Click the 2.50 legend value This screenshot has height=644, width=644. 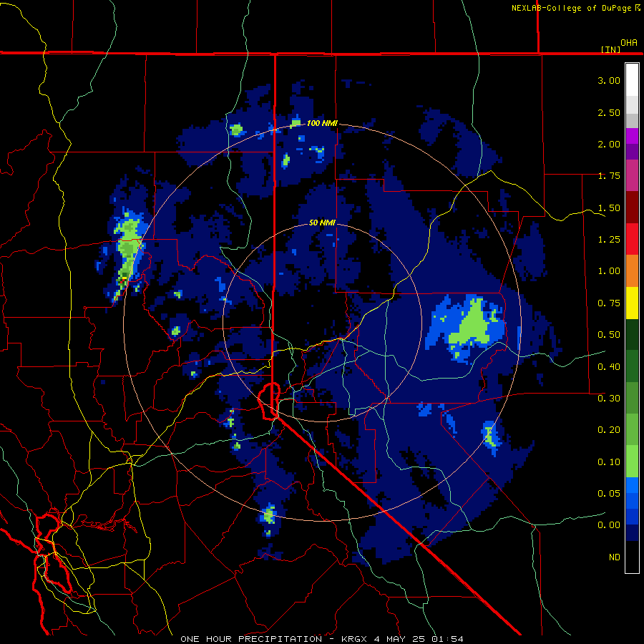click(x=609, y=112)
